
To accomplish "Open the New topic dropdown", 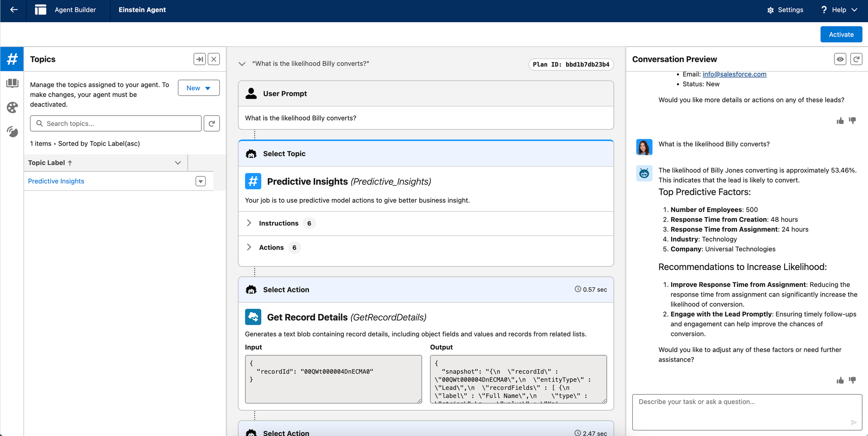I will pyautogui.click(x=199, y=88).
